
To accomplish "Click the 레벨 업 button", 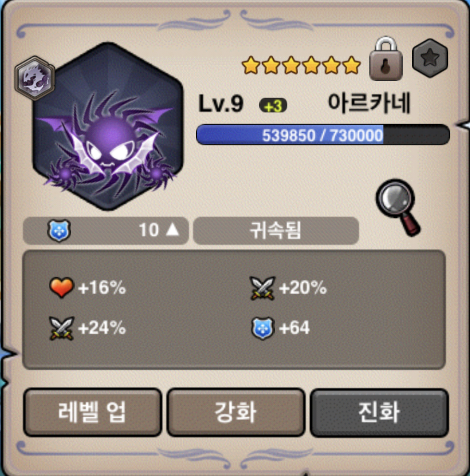I will (92, 412).
